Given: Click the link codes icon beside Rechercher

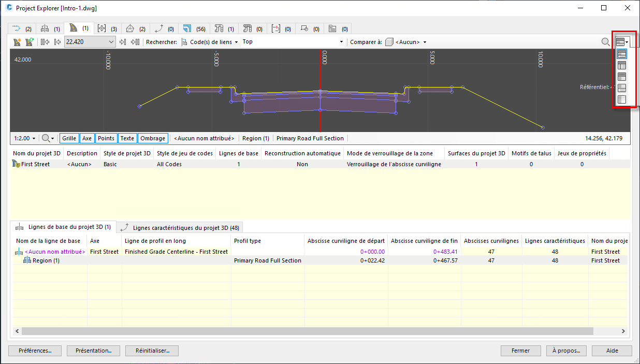Looking at the screenshot, I should coord(184,42).
